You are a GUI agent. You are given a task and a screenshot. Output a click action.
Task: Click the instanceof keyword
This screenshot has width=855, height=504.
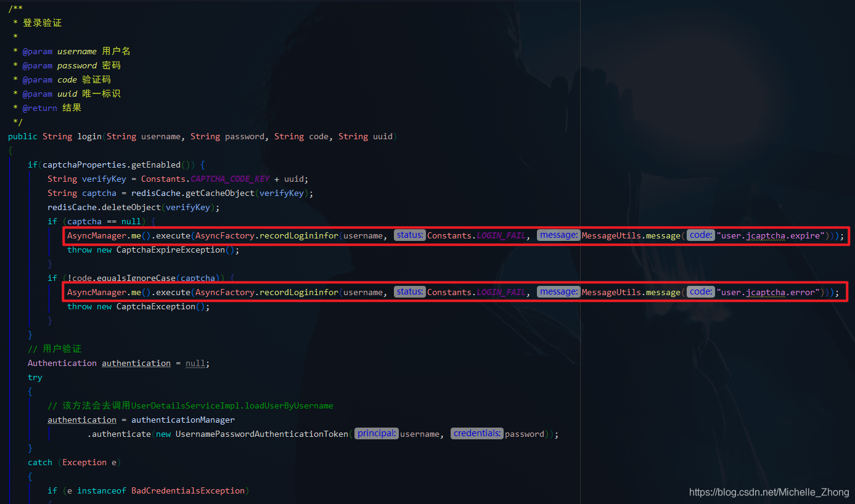point(102,490)
